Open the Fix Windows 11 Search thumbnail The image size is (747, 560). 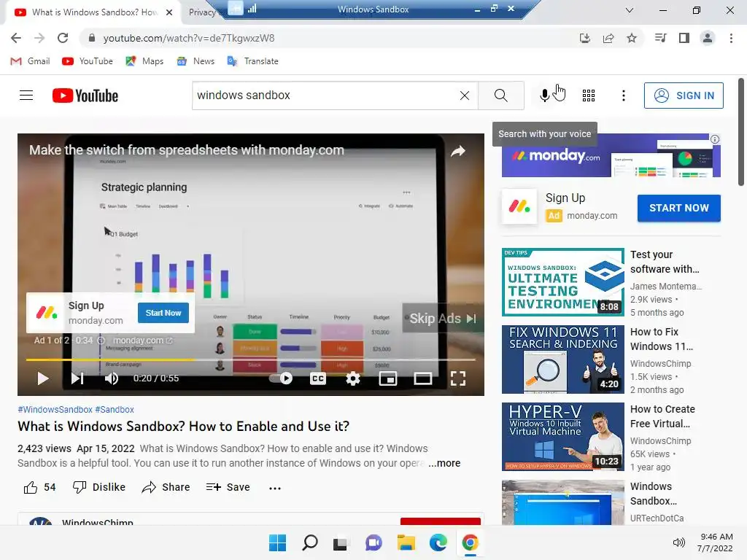tap(562, 359)
